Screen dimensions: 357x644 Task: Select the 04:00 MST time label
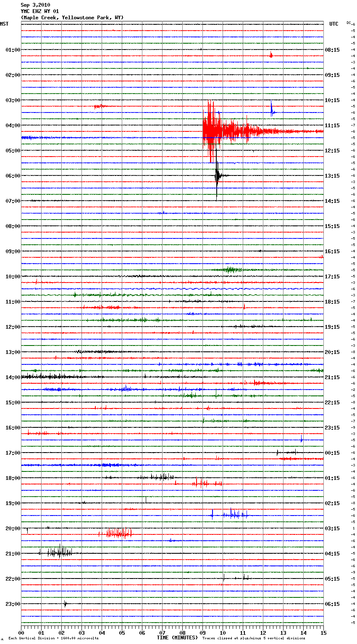click(x=13, y=126)
